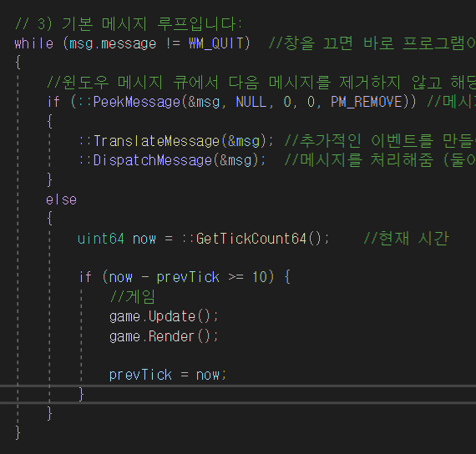Select the uint64 type name
This screenshot has height=454, width=476.
(x=101, y=239)
